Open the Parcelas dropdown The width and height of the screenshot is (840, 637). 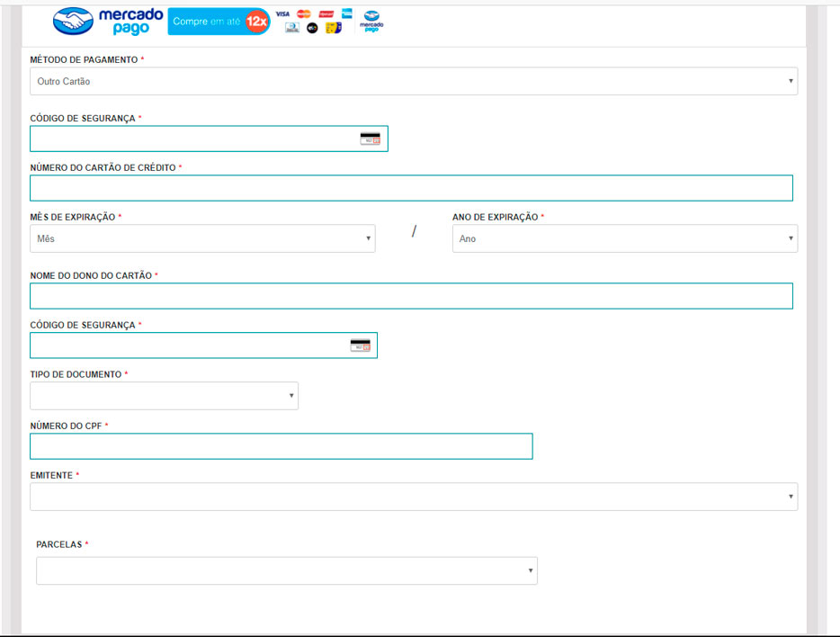click(286, 570)
